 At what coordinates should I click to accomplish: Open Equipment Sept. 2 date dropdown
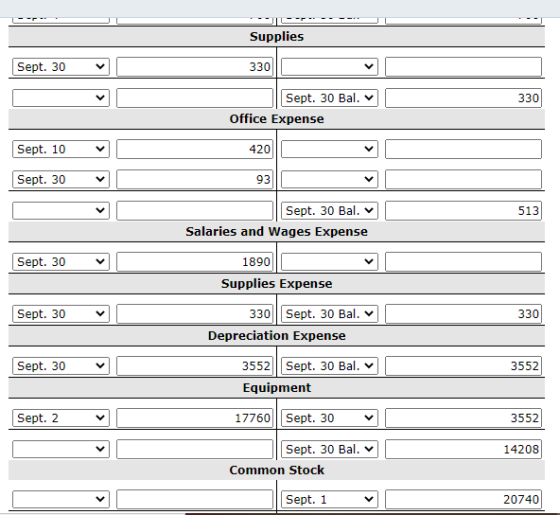tap(61, 418)
